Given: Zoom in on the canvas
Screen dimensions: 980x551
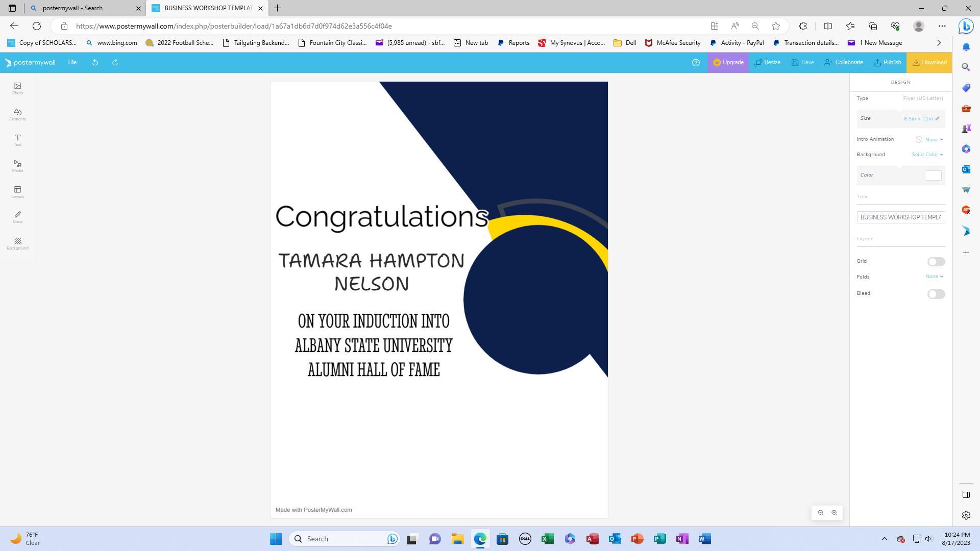Looking at the screenshot, I should (x=834, y=513).
